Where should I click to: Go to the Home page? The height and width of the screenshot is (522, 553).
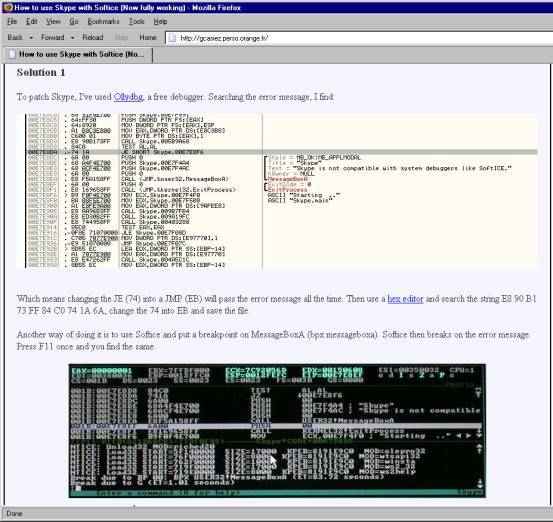point(148,37)
